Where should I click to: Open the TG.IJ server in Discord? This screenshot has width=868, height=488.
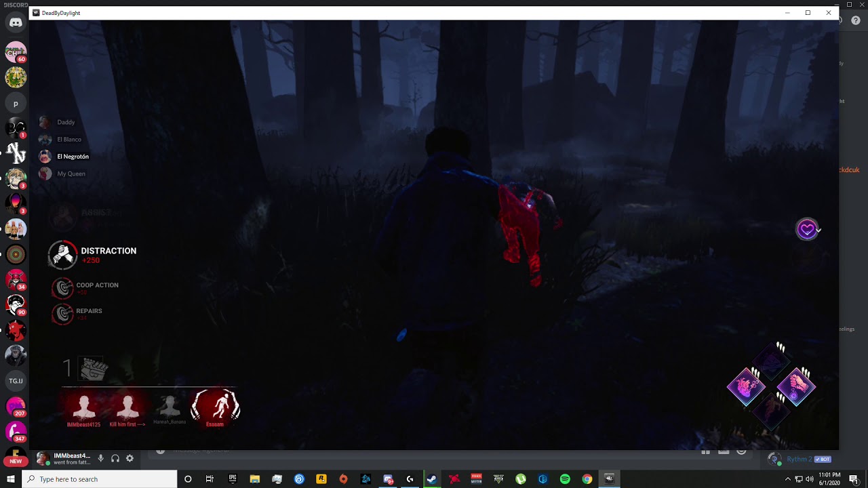[x=16, y=382]
